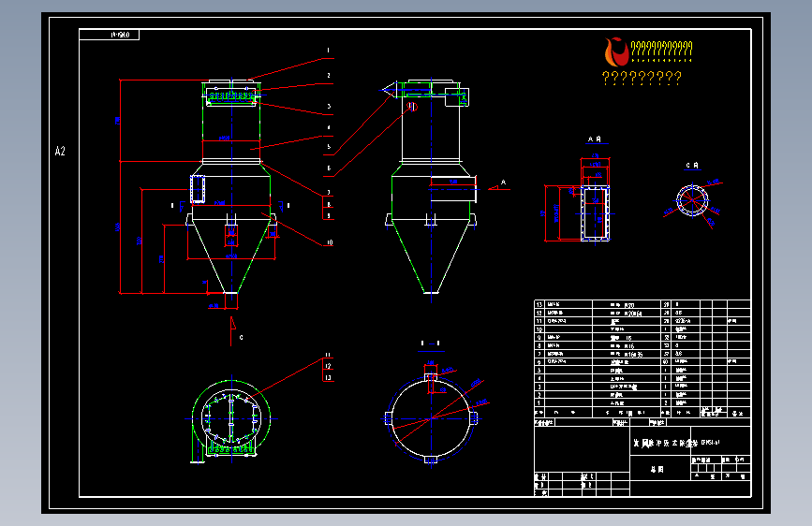Select parts list row number 11
812x526 pixels.
(642, 321)
